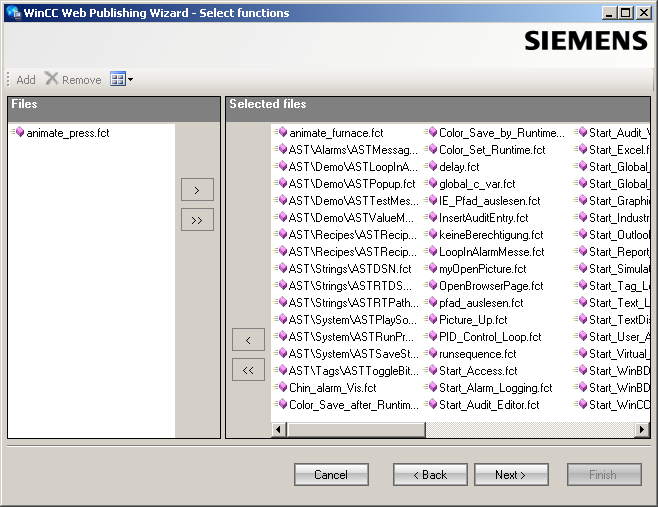Screen dimensions: 658x507
Task: Remove selected file with single left arrow
Action: 248,339
